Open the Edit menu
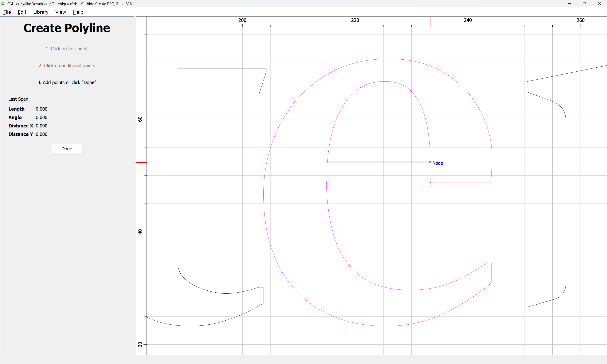The image size is (607, 364). point(22,12)
